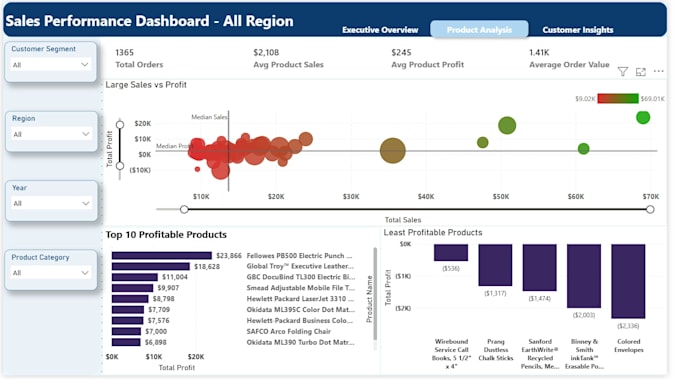Click the 'Fellowes PB500 Electric Punch' label

[299, 256]
